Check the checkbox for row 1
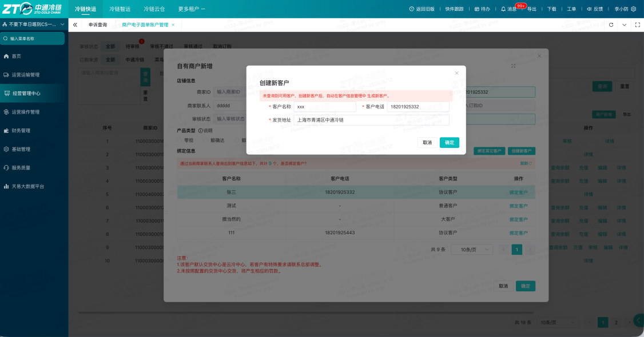This screenshot has width=644, height=337. point(87,141)
